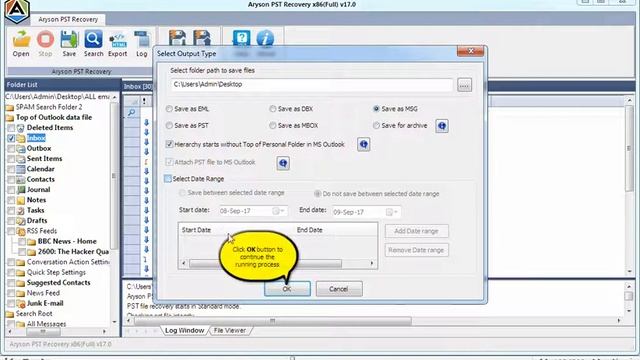The width and height of the screenshot is (640, 360).
Task: Open the Search magnifier tool
Action: 93,40
